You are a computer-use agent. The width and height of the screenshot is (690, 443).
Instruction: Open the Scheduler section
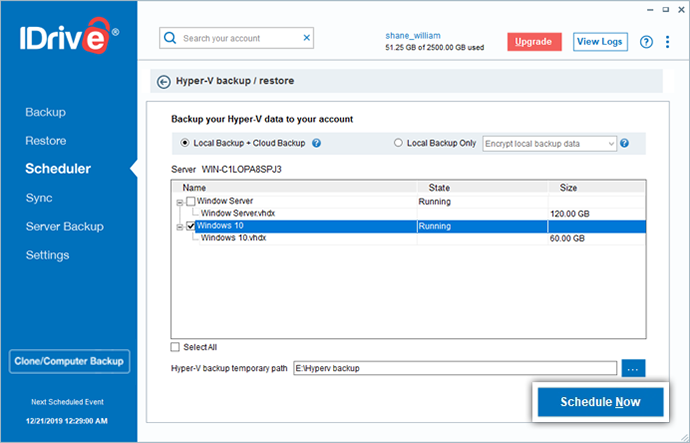click(x=58, y=168)
